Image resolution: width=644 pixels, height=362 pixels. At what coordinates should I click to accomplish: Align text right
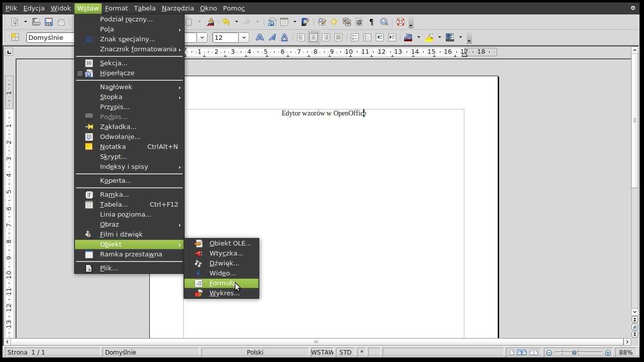(326, 37)
